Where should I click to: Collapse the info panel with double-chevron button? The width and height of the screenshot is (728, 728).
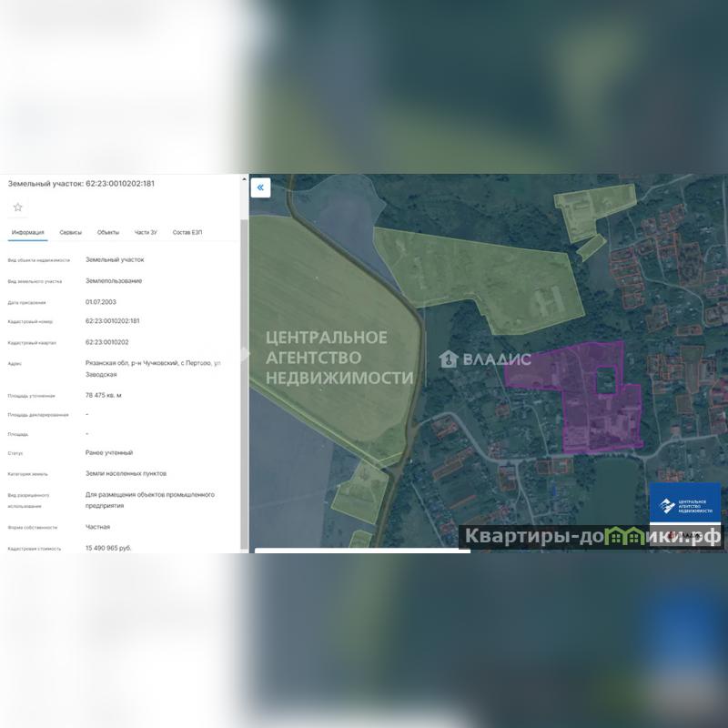[x=260, y=188]
